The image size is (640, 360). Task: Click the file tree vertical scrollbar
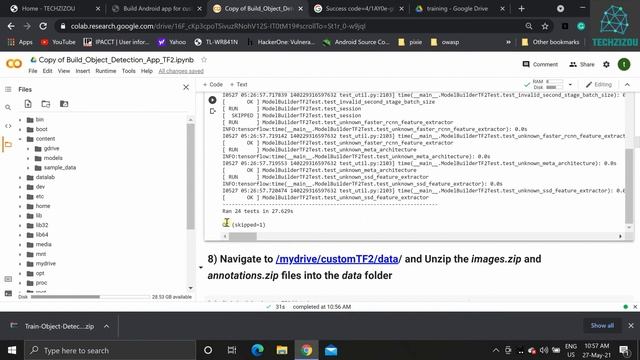pyautogui.click(x=190, y=176)
